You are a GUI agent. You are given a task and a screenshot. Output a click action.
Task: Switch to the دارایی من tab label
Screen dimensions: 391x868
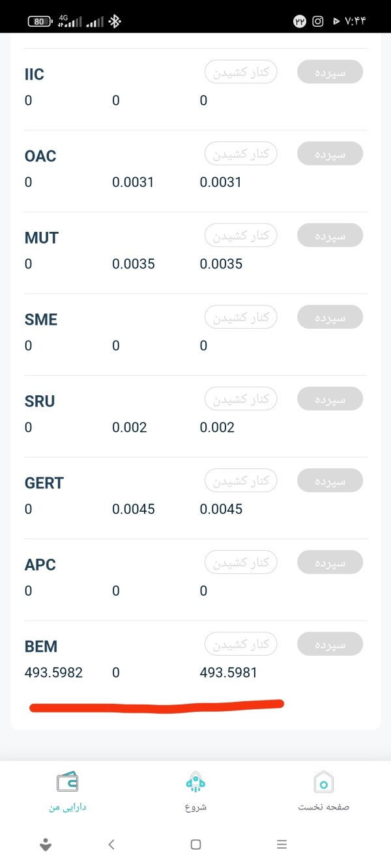67,807
